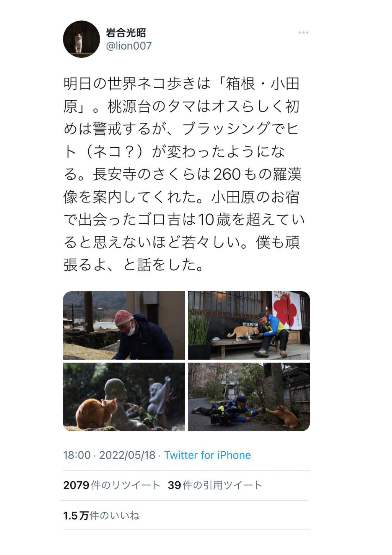View the 1.5万 likes list
392x555 pixels.
(x=101, y=516)
